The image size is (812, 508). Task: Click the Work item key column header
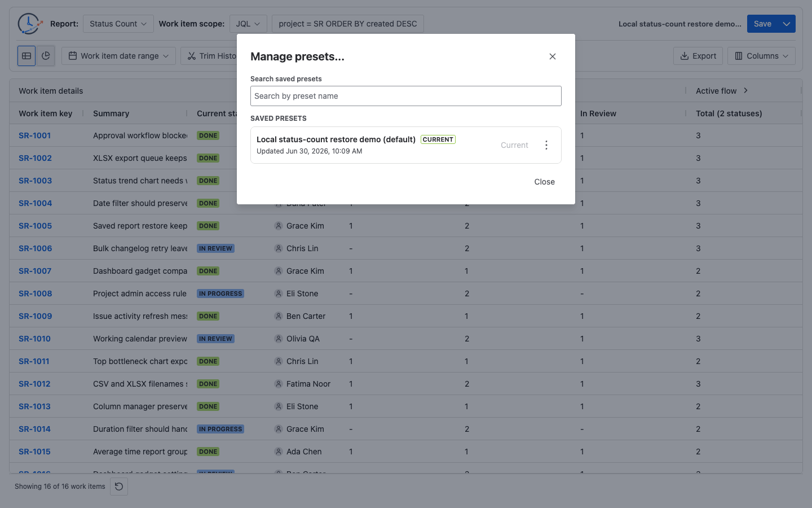(x=46, y=113)
